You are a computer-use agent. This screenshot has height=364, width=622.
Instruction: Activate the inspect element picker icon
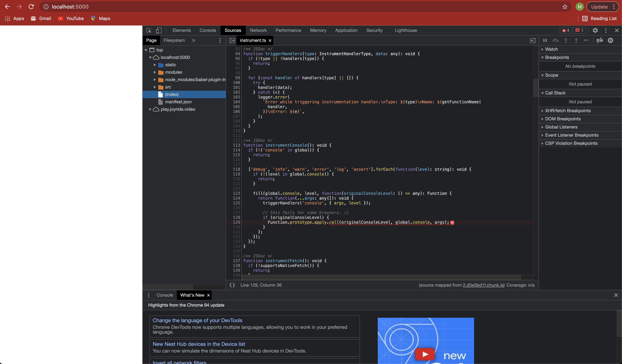pos(149,30)
